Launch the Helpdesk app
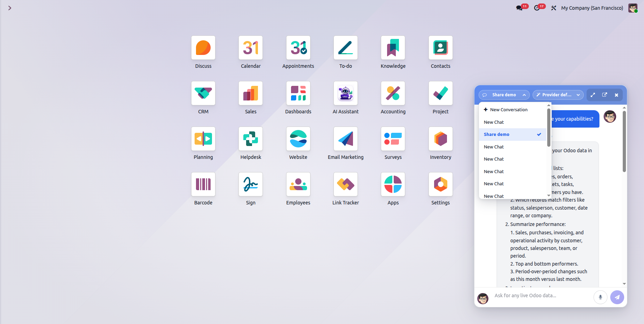Viewport: 644px width, 324px height. (251, 139)
